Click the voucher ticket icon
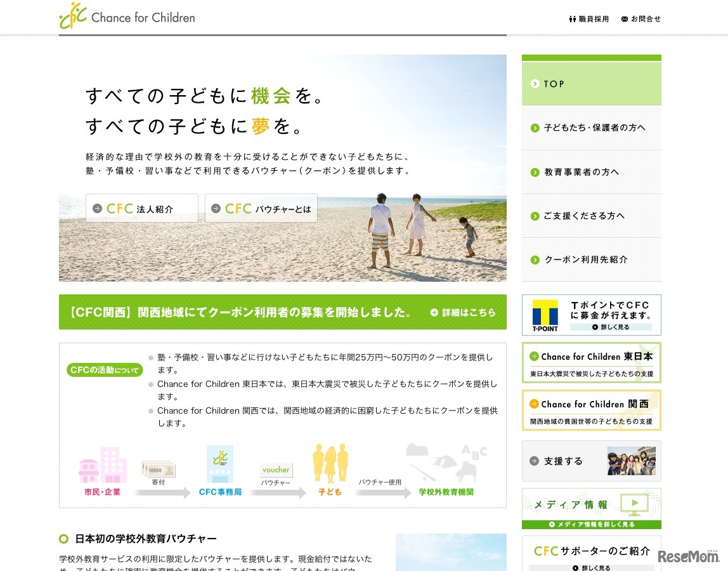Screen dimensions: 728x571 (x=276, y=469)
